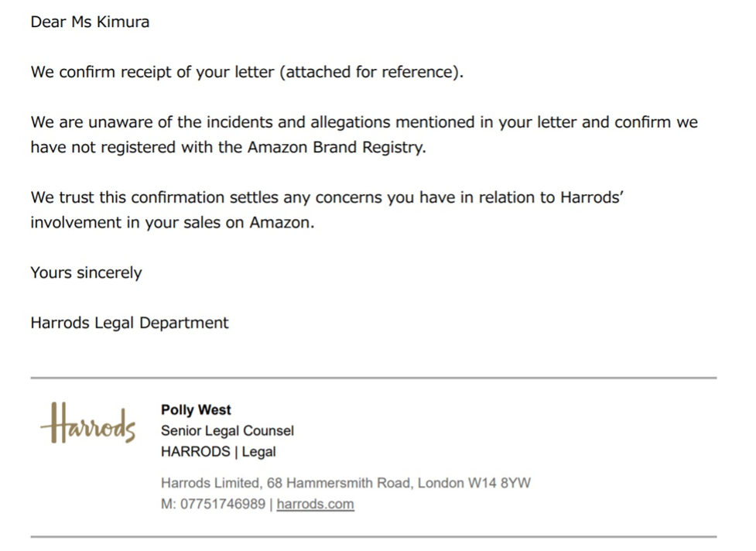
Task: Click the text attached for reference
Action: point(369,72)
